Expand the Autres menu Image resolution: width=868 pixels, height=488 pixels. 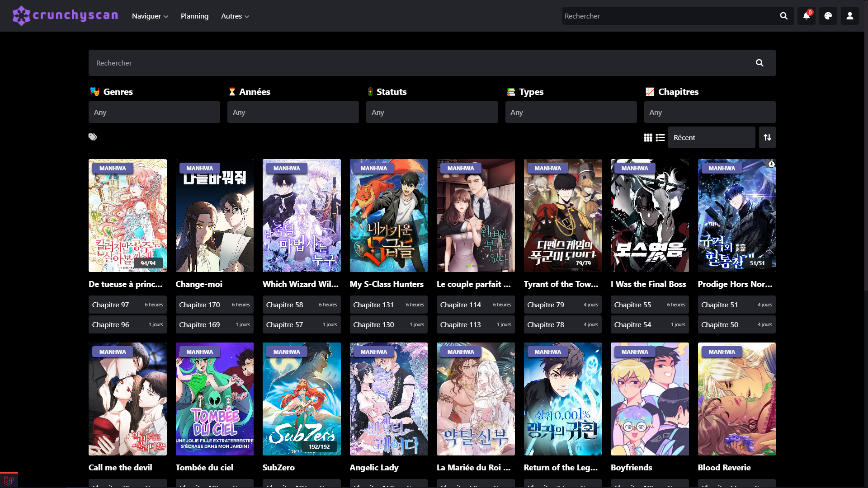[x=235, y=16]
